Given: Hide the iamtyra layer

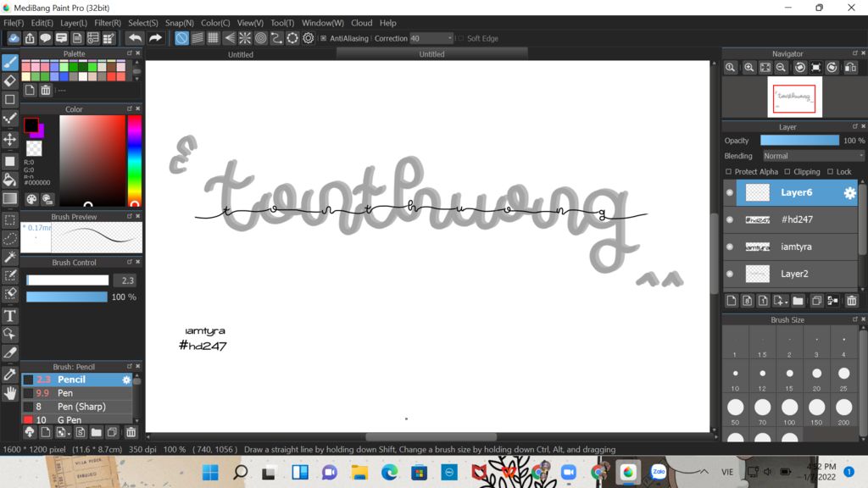Looking at the screenshot, I should (x=730, y=247).
